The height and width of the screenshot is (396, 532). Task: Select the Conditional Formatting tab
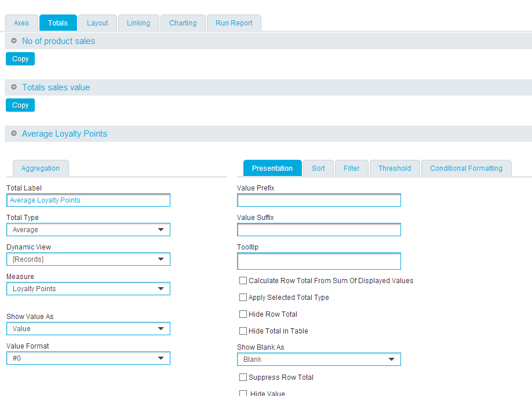tap(466, 168)
